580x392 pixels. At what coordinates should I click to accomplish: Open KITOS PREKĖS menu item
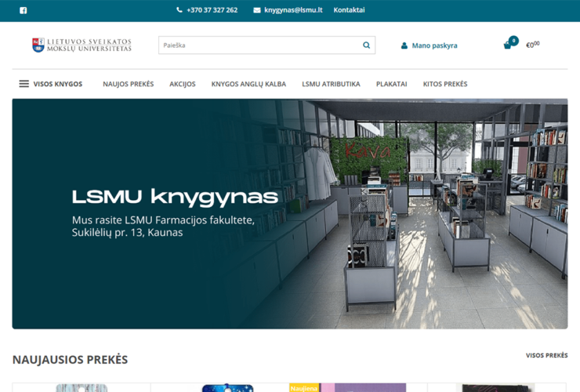click(x=445, y=84)
